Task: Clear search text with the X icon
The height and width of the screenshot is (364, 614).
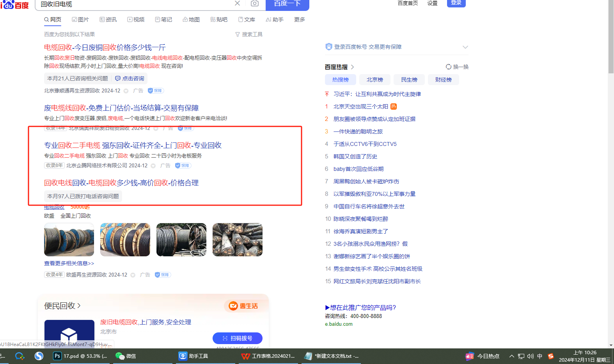Action: pos(237,4)
